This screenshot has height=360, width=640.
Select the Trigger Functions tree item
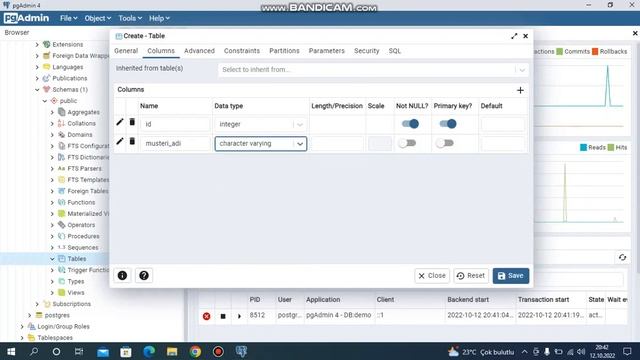(88, 270)
